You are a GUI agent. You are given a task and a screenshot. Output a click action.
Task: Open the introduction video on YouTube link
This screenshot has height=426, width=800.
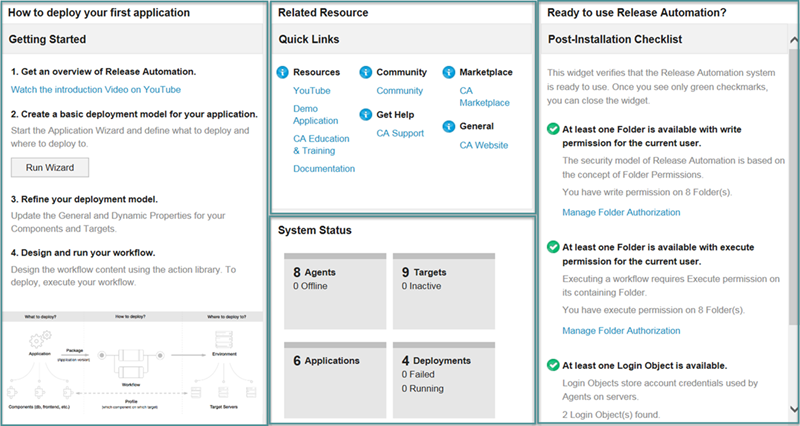click(96, 90)
